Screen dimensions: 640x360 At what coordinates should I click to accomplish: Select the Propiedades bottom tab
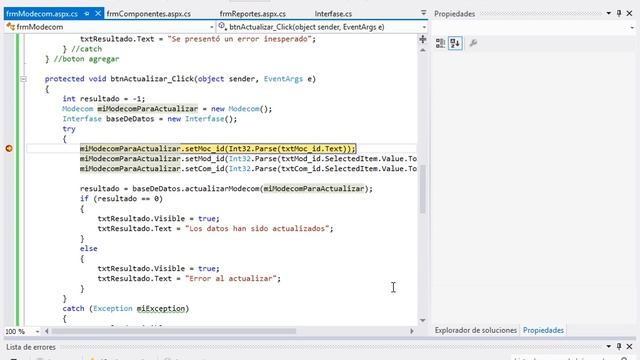pyautogui.click(x=543, y=330)
